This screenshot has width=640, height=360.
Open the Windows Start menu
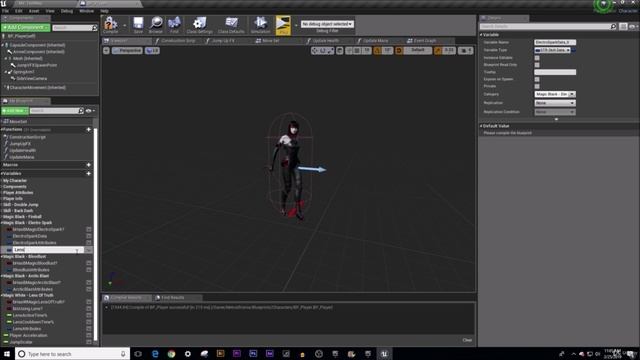(x=7, y=354)
